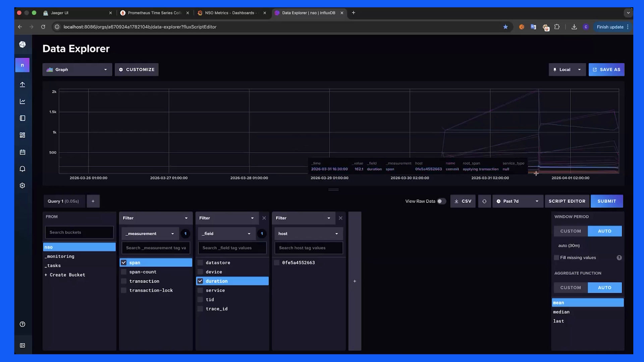The image size is (644, 362).
Task: Open the Local timezone dropdown
Action: (567, 69)
